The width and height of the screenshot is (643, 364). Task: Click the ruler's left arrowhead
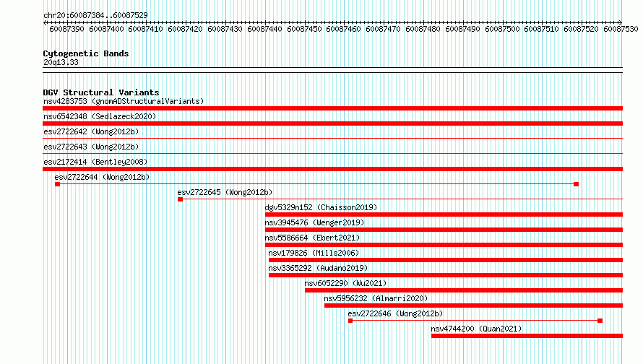coord(45,22)
